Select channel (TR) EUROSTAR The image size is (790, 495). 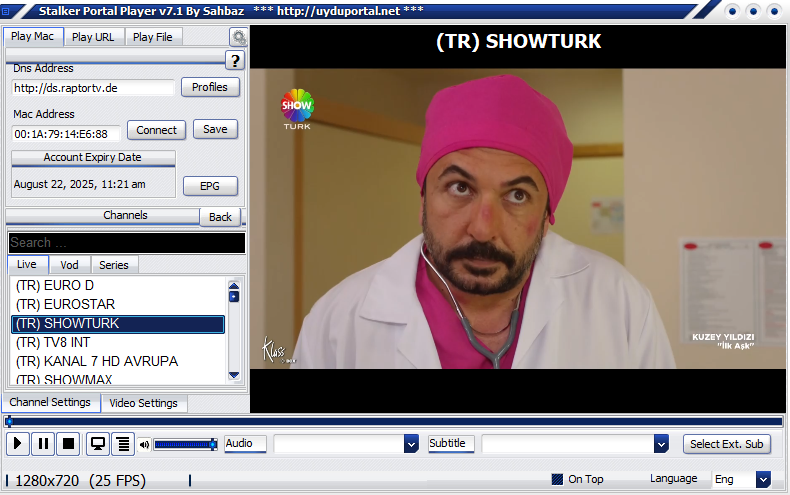click(x=117, y=304)
